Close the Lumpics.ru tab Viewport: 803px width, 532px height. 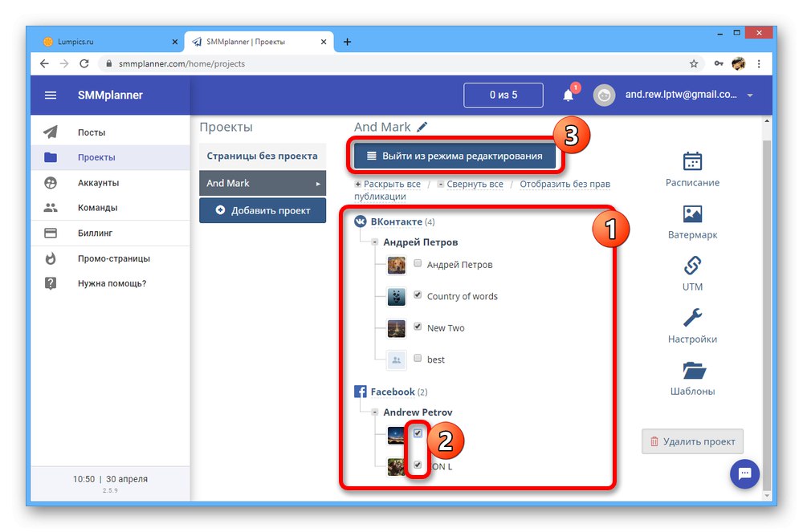(175, 42)
